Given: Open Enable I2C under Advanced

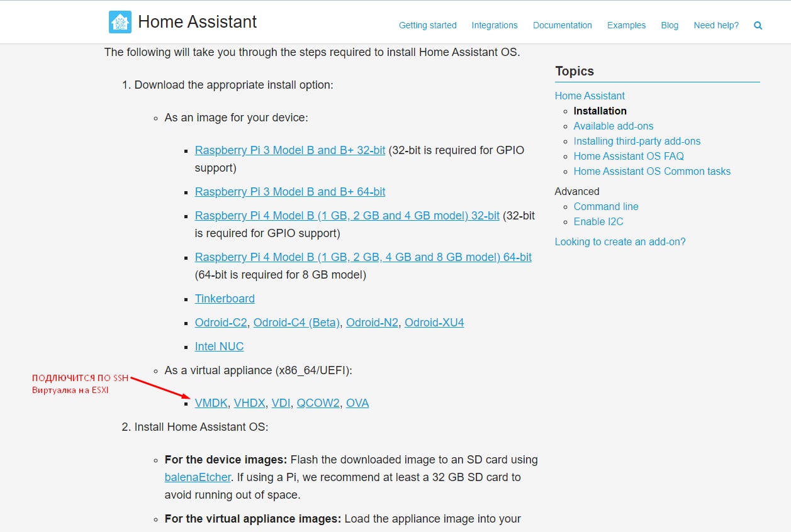Looking at the screenshot, I should (598, 221).
